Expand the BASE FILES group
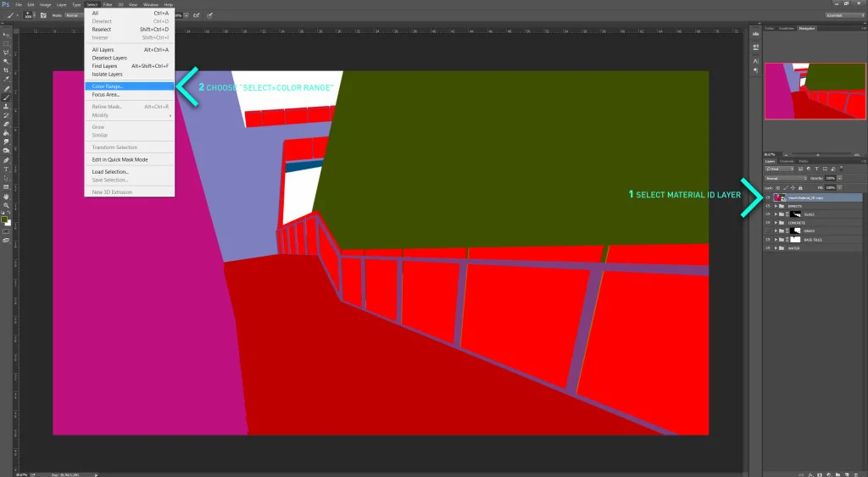The image size is (868, 477). [x=776, y=240]
